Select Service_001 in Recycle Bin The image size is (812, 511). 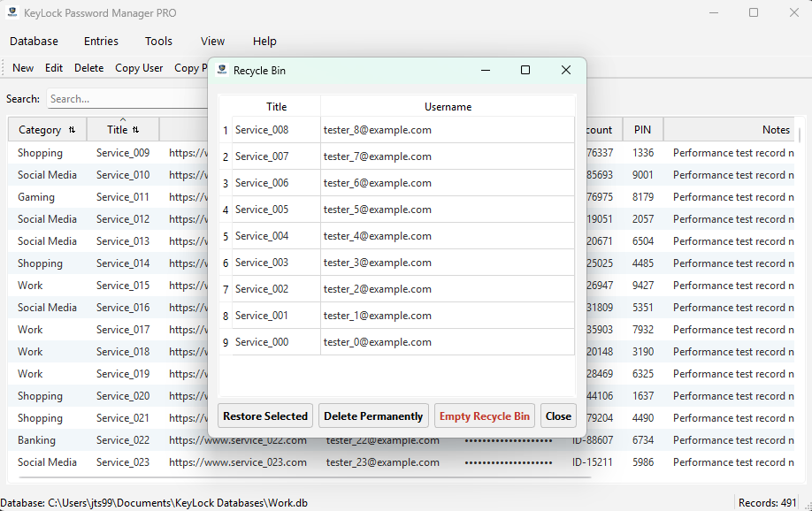(276, 316)
